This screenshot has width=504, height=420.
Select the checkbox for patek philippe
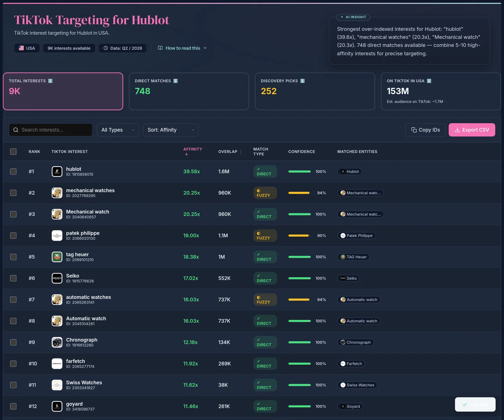[13, 236]
